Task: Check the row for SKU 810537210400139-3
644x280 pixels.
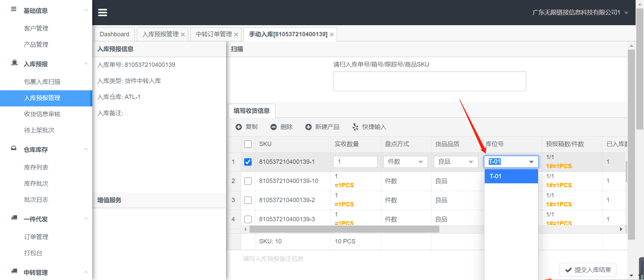Action: tap(248, 219)
